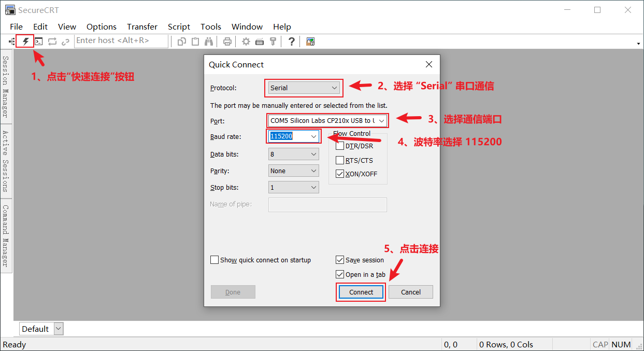This screenshot has height=351, width=644.
Task: Open the Transfer menu
Action: point(142,26)
